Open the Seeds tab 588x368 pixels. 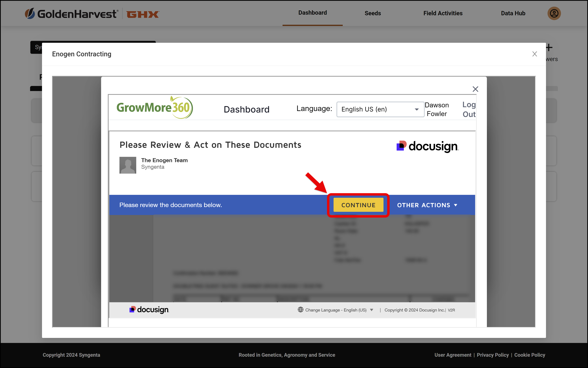[373, 13]
